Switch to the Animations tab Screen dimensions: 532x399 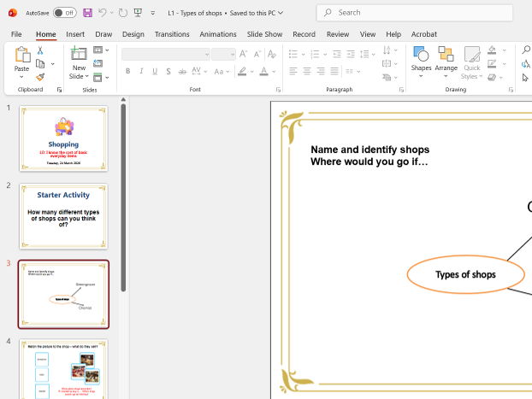tap(218, 34)
